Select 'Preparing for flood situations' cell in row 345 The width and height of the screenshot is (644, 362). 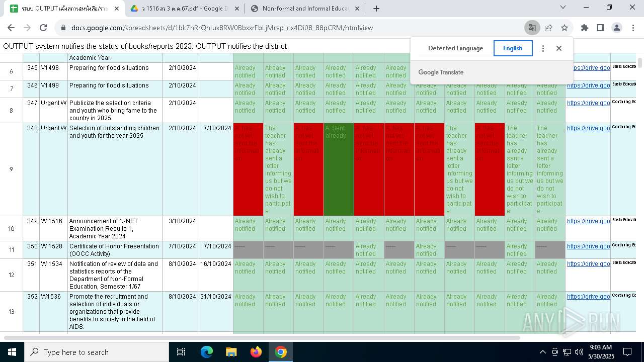point(115,71)
